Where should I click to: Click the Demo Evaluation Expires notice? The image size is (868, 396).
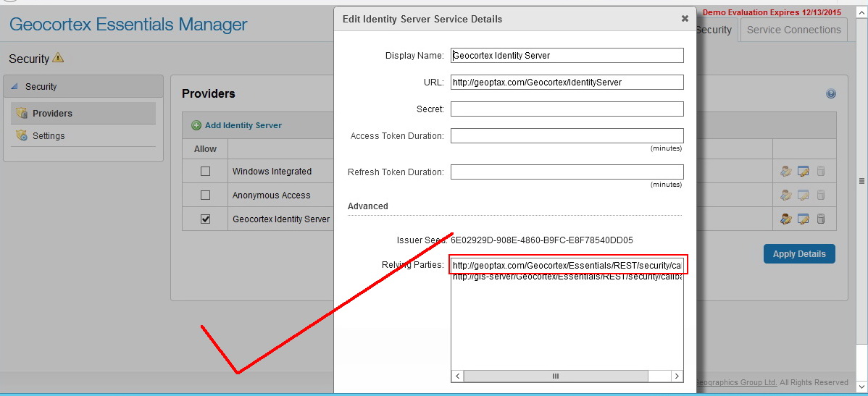[x=772, y=12]
